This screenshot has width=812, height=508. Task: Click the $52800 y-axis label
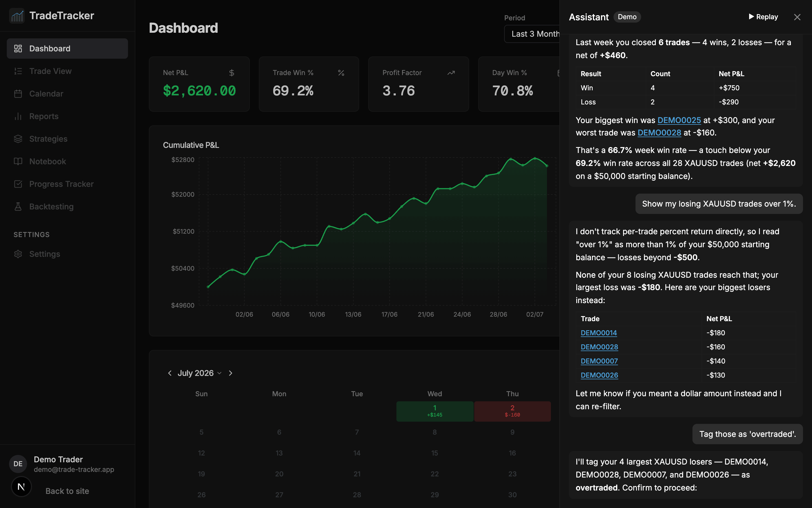pyautogui.click(x=183, y=160)
